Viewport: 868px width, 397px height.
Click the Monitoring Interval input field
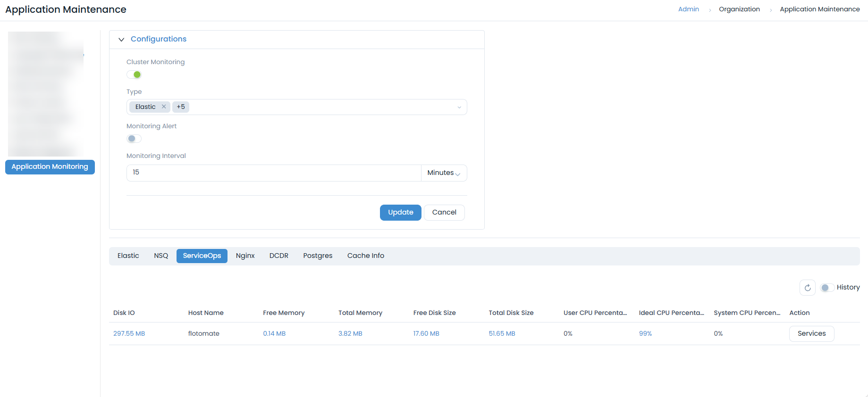[x=273, y=173]
